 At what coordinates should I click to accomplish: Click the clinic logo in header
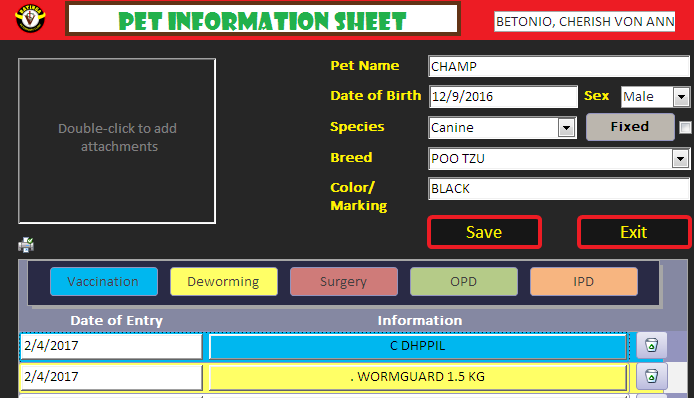30,19
